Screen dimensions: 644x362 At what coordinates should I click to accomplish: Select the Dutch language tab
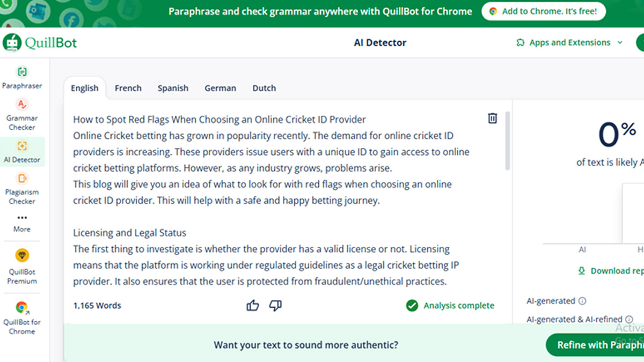tap(264, 88)
